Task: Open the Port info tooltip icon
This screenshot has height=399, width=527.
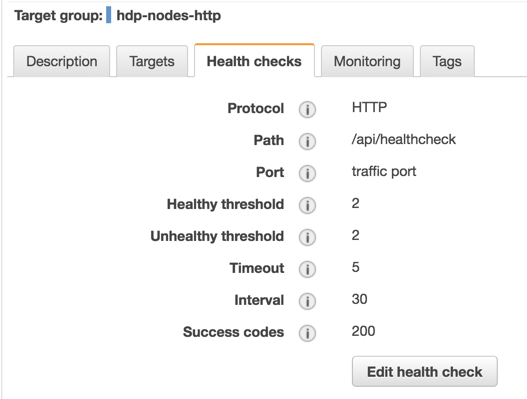Action: pyautogui.click(x=307, y=173)
